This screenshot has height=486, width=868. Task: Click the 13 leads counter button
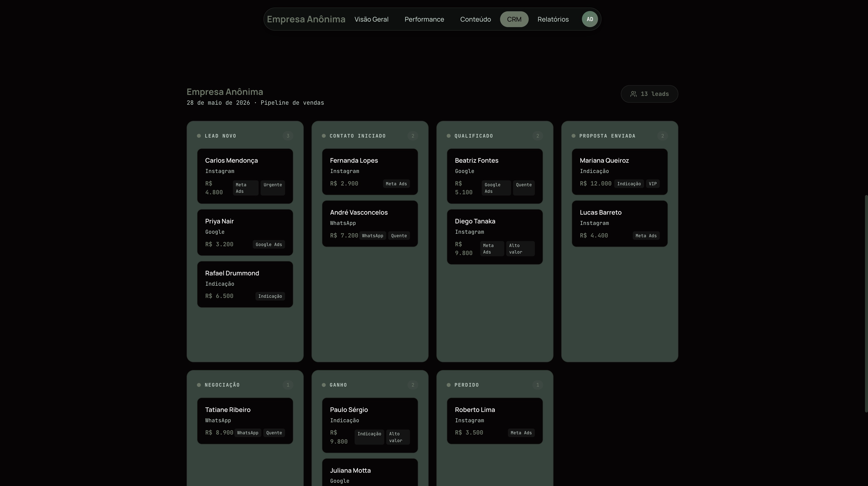point(649,94)
